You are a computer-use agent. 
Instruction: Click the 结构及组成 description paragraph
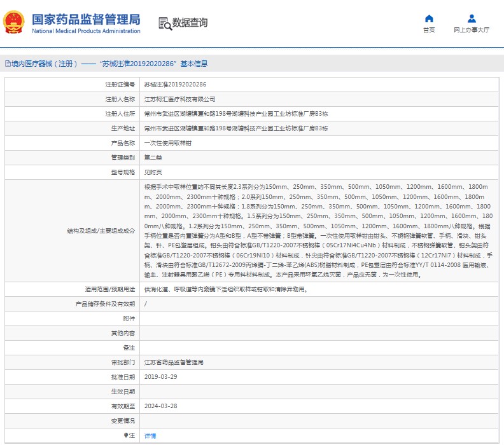(x=319, y=231)
